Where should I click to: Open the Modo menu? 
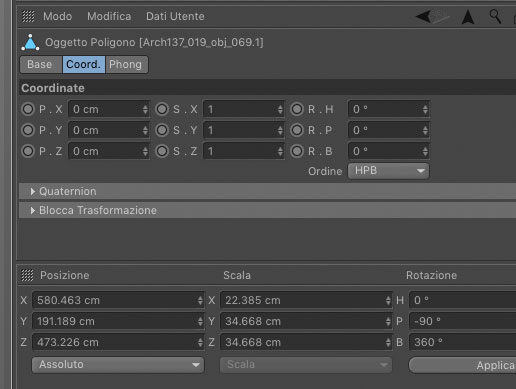[x=57, y=16]
